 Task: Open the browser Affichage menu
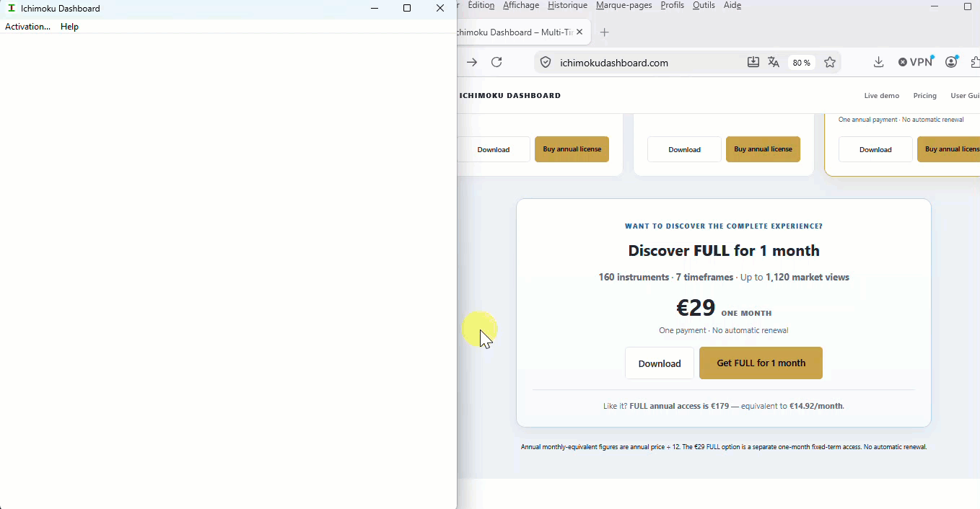point(521,5)
